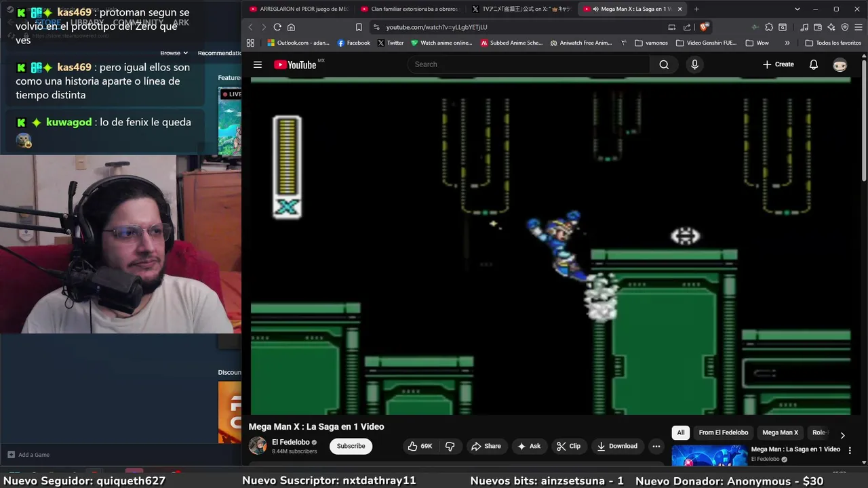Dislike the Mega Man X video

(x=450, y=446)
